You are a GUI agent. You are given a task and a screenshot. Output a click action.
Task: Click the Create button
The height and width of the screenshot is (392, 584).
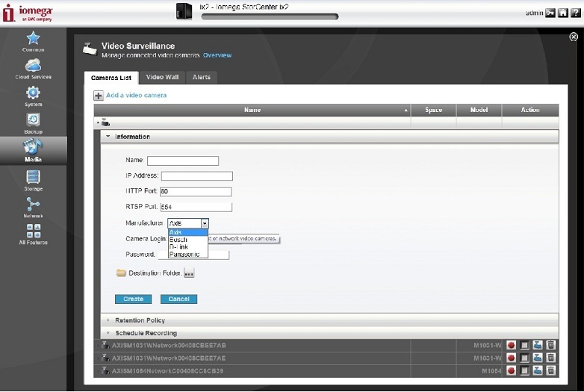coord(134,299)
